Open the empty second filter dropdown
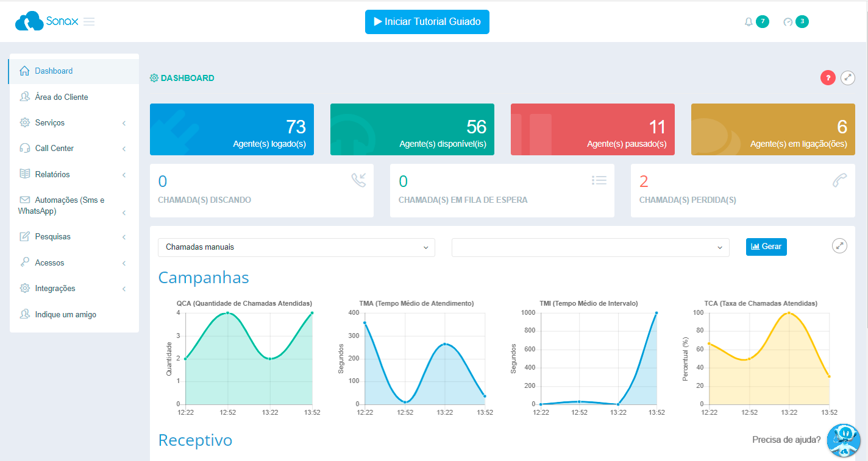868x461 pixels. click(x=590, y=247)
